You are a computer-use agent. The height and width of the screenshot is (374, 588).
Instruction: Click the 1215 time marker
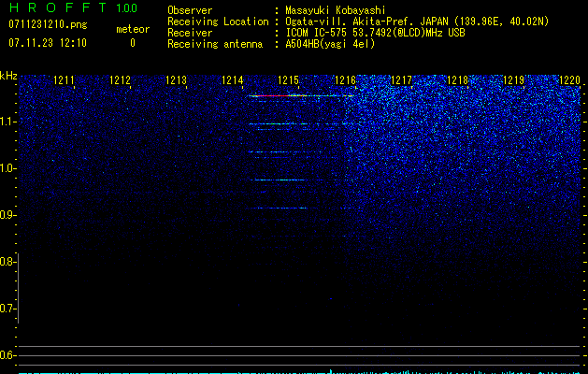(288, 79)
